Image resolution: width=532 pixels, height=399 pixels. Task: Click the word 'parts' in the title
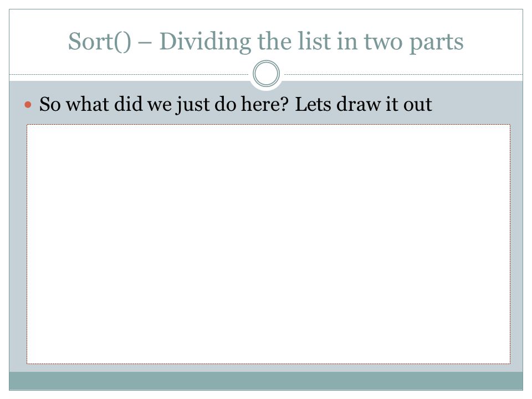pyautogui.click(x=436, y=43)
